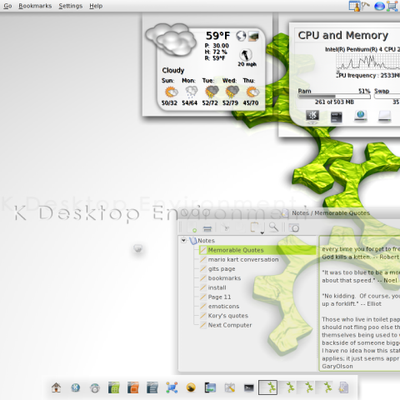Open the green spreadsheet app in dock
The image size is (400, 400).
(114, 387)
